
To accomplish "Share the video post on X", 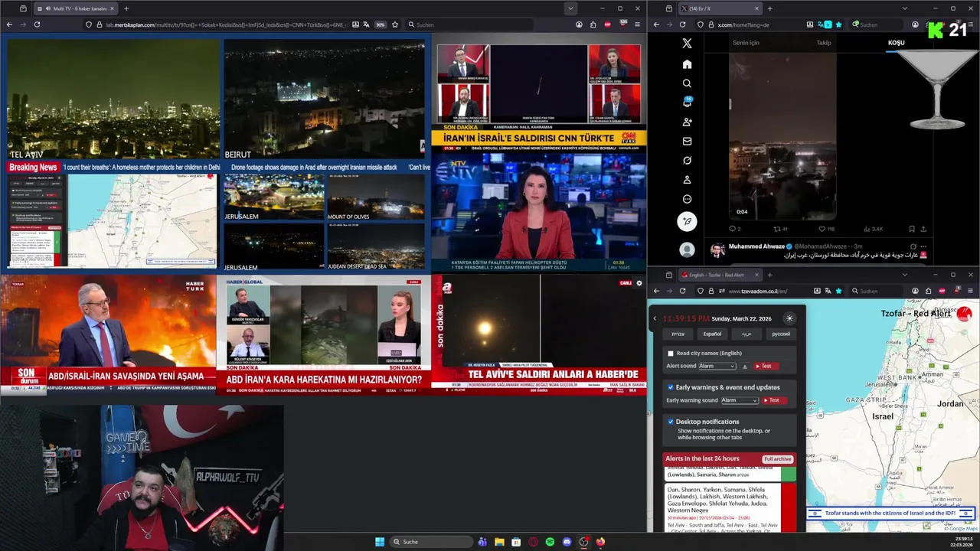I will click(x=923, y=229).
